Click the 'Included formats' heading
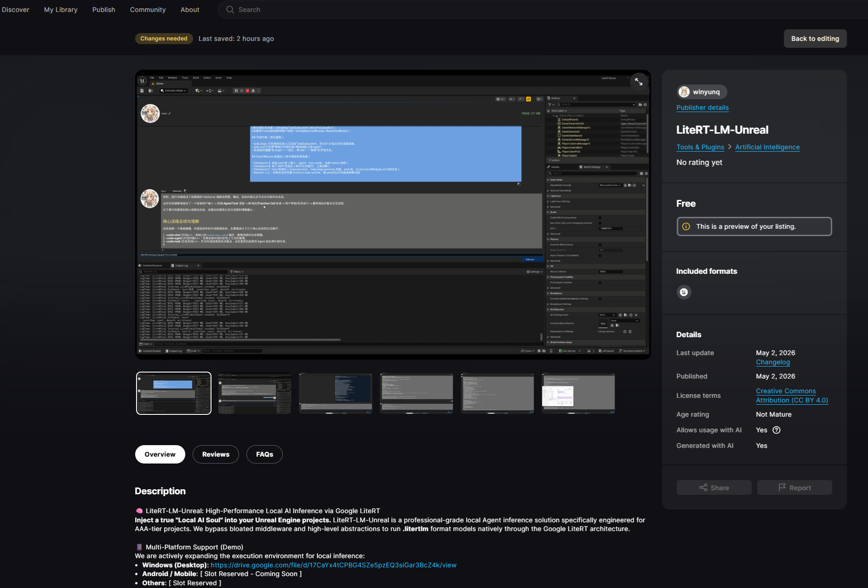 (x=707, y=271)
